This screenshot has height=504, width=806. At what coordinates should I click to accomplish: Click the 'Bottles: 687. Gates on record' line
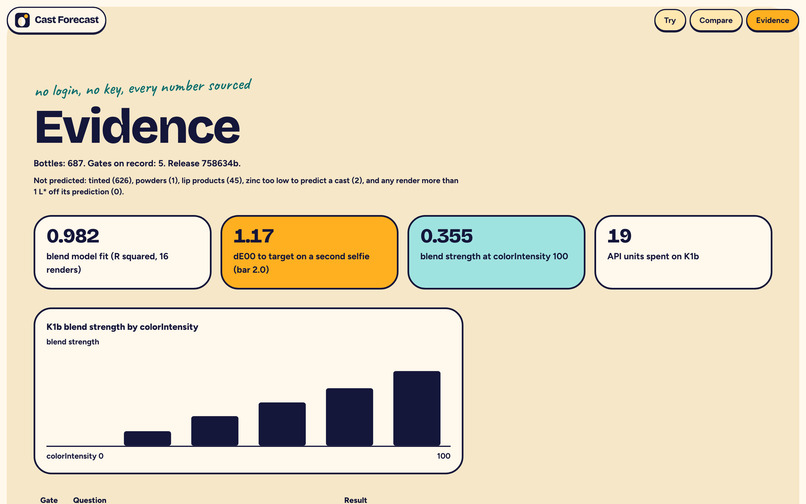(137, 164)
